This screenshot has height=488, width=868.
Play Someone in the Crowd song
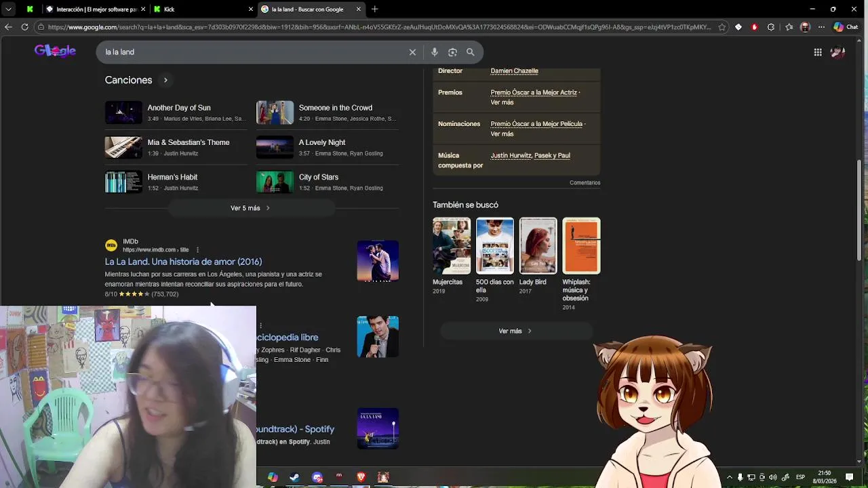click(328, 113)
